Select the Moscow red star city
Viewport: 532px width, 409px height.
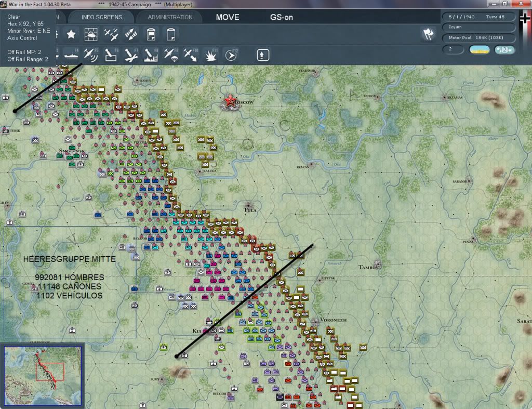point(230,101)
